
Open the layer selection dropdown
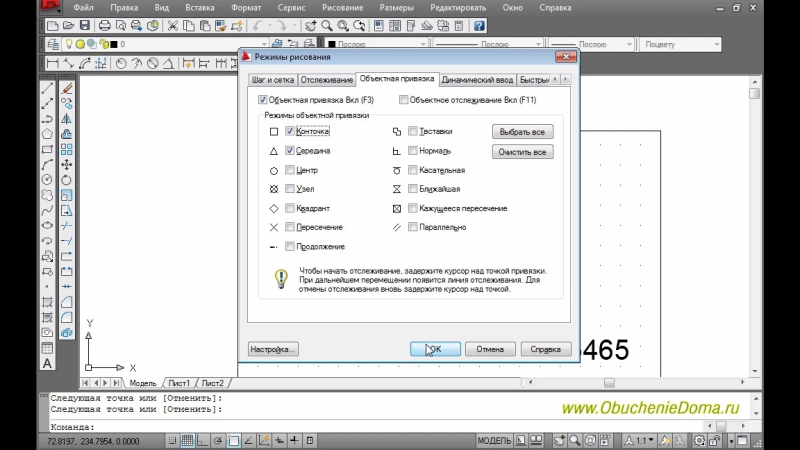(x=264, y=44)
